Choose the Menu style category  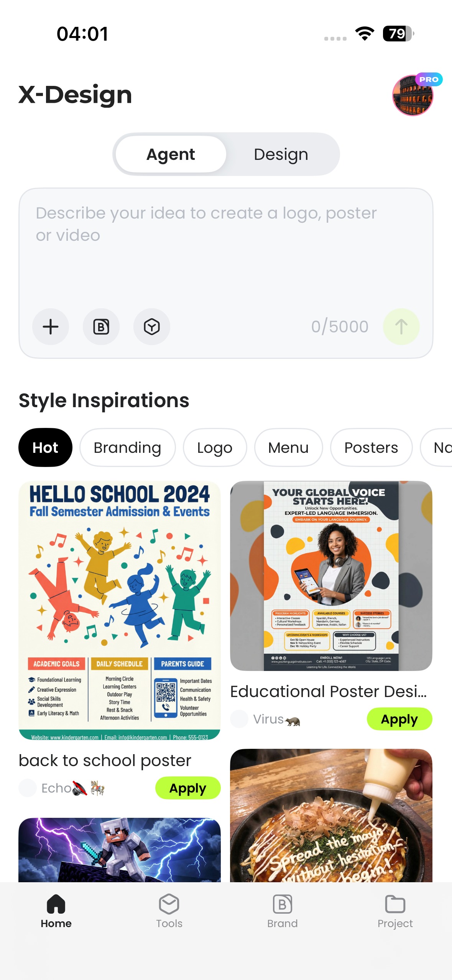pyautogui.click(x=288, y=447)
